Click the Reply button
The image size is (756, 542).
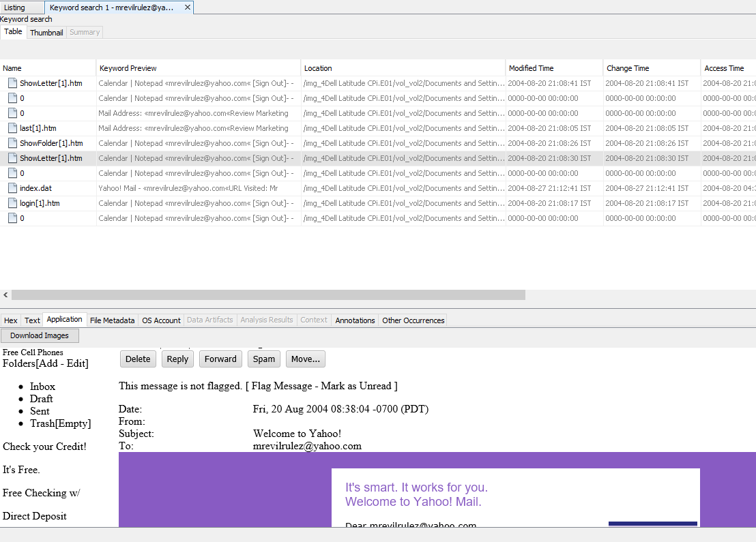point(177,359)
